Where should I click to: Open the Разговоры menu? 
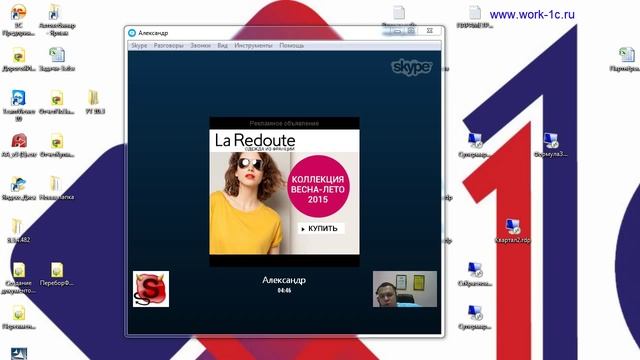(x=169, y=46)
